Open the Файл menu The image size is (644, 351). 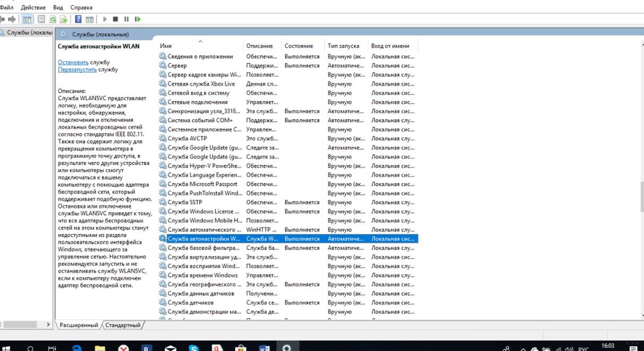tap(6, 7)
